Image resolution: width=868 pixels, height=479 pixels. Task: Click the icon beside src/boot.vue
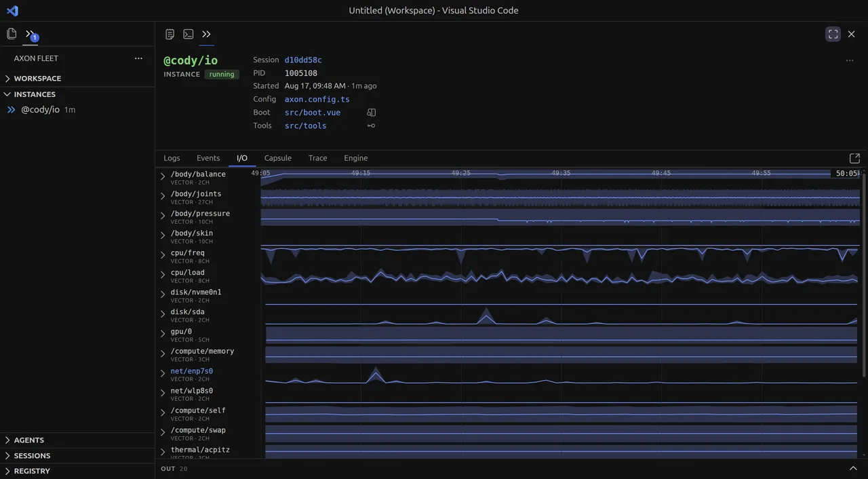[x=371, y=113]
